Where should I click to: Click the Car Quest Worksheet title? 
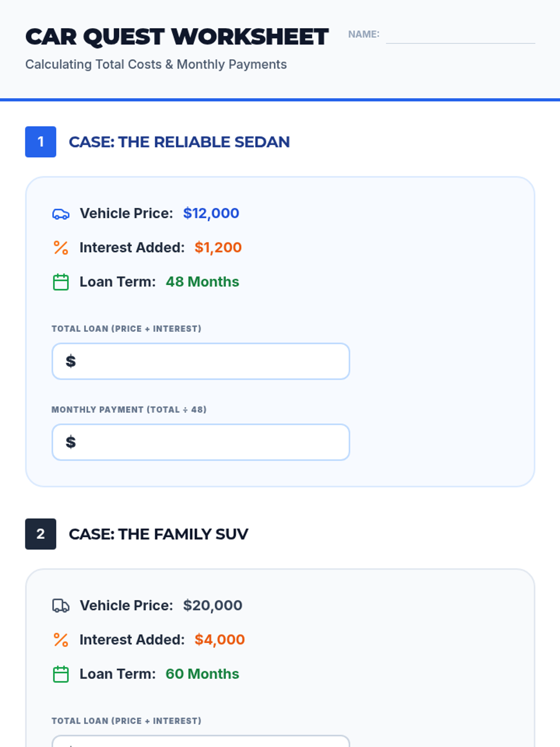(177, 37)
